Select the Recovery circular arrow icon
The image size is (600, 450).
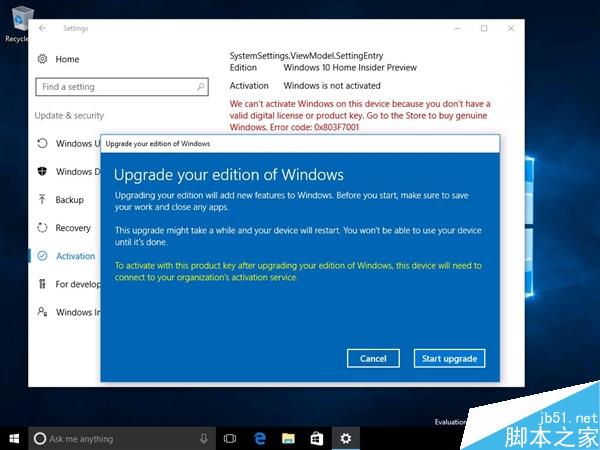pyautogui.click(x=42, y=228)
